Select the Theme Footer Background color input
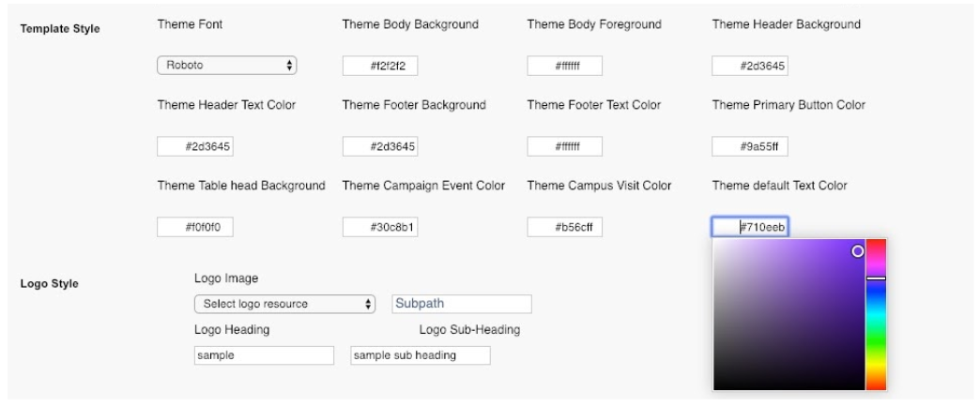Image resolution: width=980 pixels, height=406 pixels. [379, 146]
